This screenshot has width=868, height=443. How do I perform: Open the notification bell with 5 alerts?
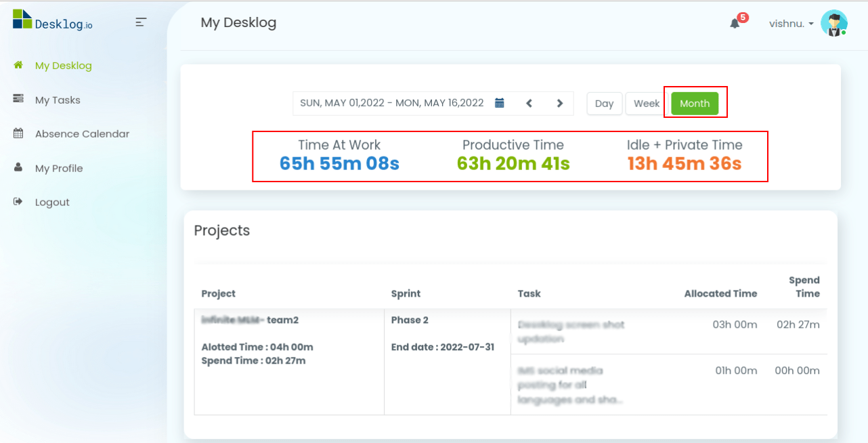click(x=735, y=22)
